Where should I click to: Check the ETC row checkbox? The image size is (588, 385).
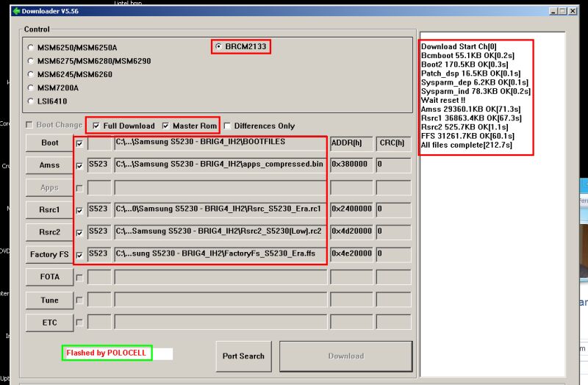coord(79,323)
